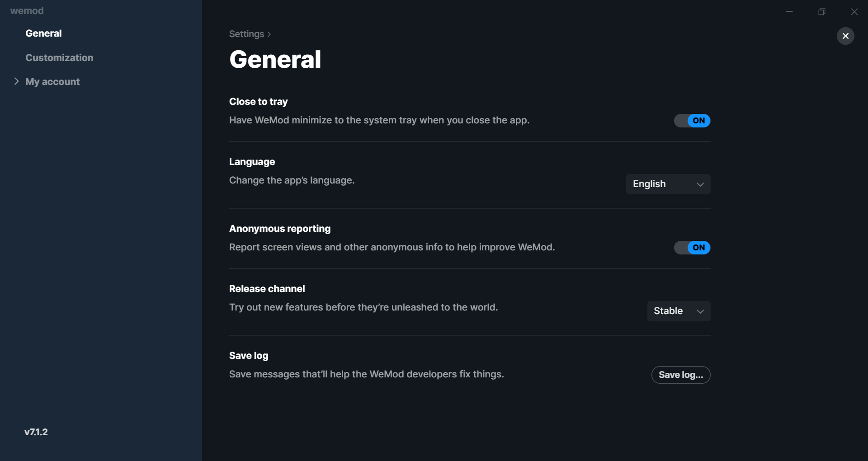The image size is (868, 461).
Task: Open the Customization settings section
Action: (59, 58)
